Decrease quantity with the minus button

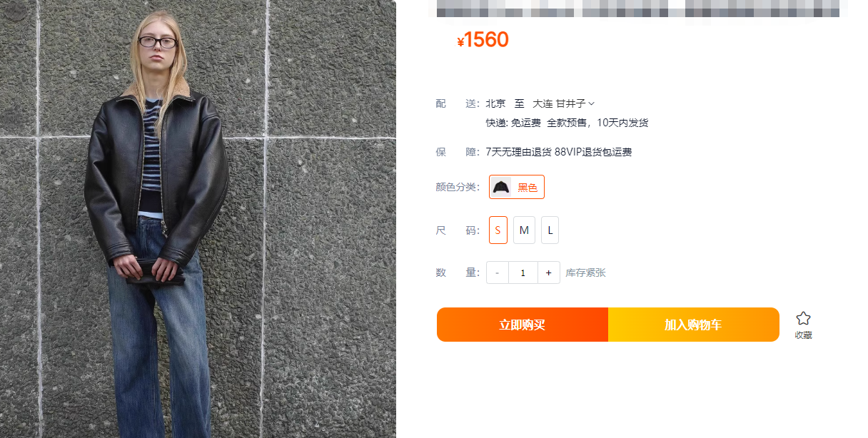pyautogui.click(x=498, y=273)
